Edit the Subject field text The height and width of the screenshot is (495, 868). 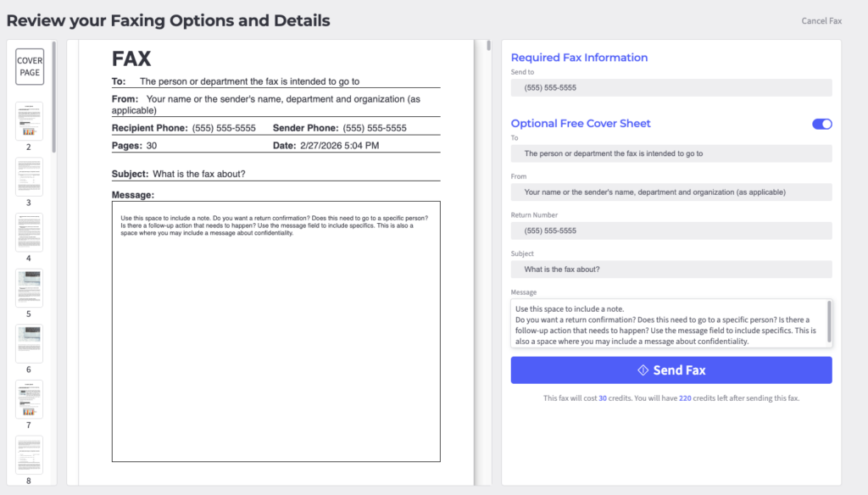click(x=671, y=270)
